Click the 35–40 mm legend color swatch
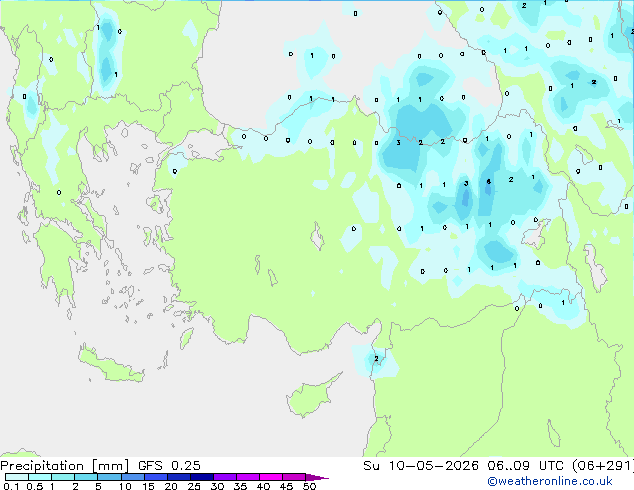The height and width of the screenshot is (490, 634). tap(247, 477)
